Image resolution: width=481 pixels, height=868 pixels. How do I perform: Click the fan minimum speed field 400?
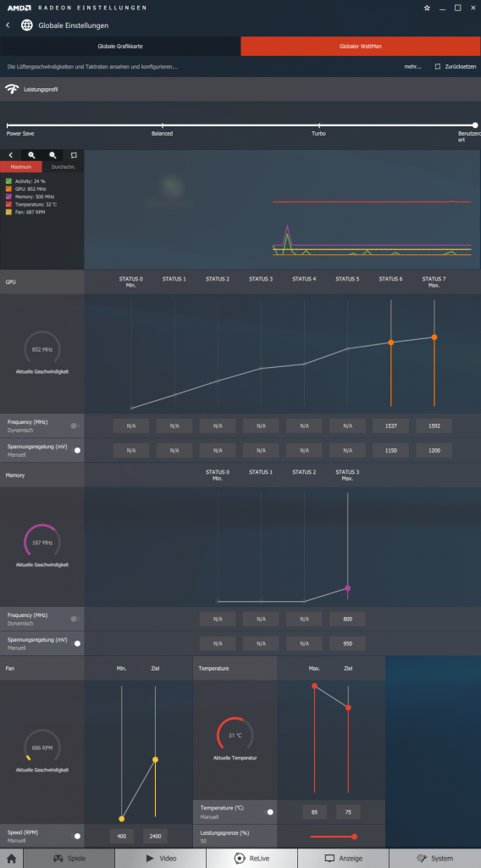122,836
